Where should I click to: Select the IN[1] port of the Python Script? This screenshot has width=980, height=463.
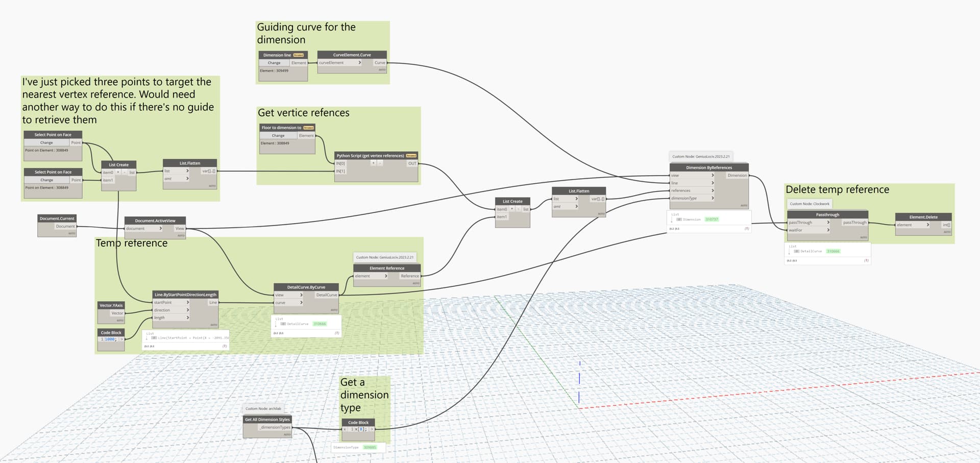click(340, 171)
